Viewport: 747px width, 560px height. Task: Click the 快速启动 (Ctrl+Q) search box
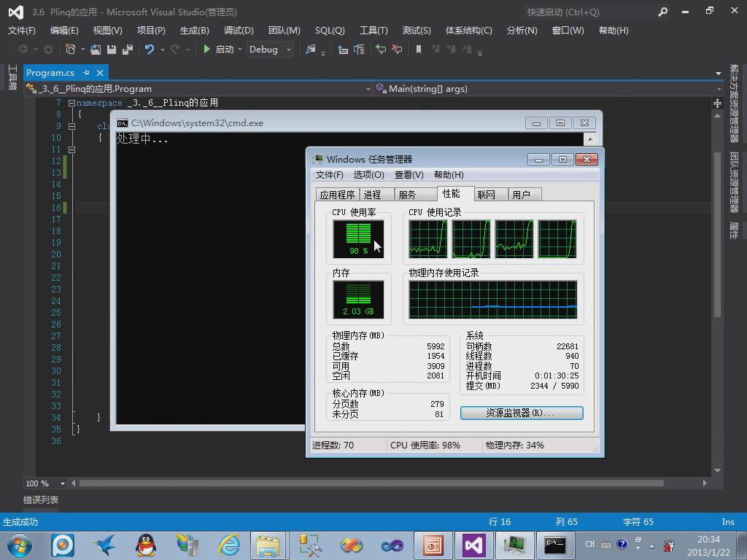589,12
